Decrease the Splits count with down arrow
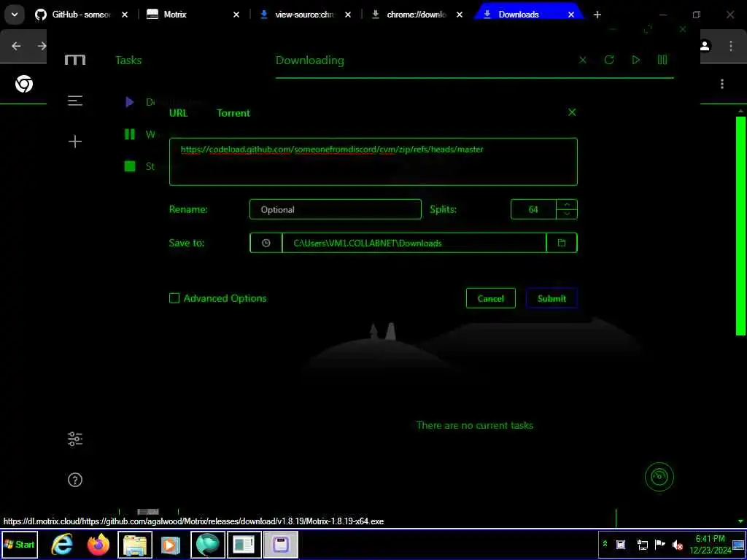This screenshot has width=747, height=560. [567, 214]
